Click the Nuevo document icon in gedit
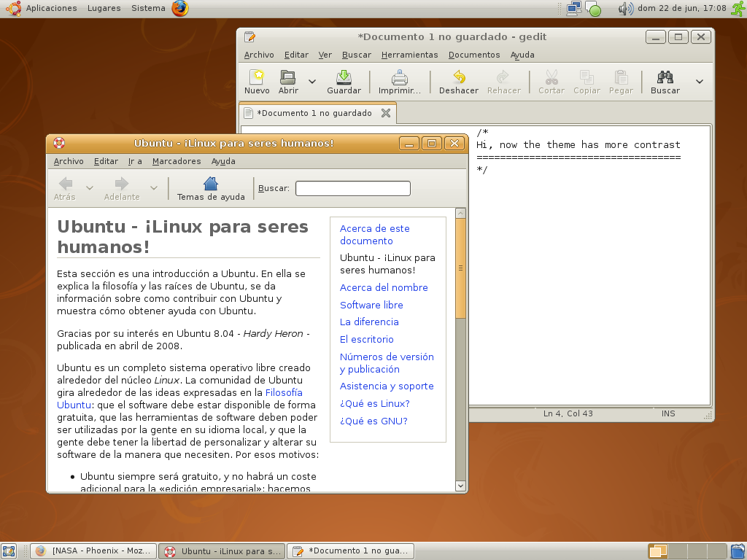This screenshot has width=747, height=560. (257, 77)
